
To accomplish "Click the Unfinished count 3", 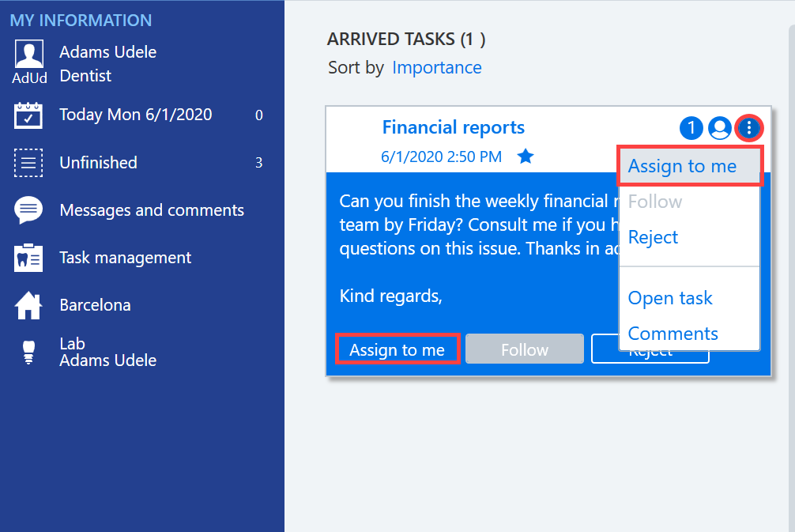I will (x=258, y=163).
